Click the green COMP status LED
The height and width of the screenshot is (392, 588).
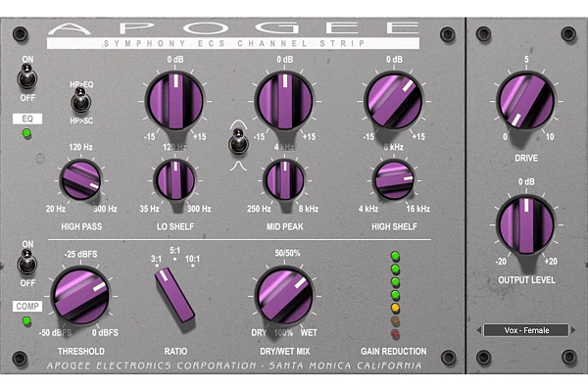coord(26,321)
